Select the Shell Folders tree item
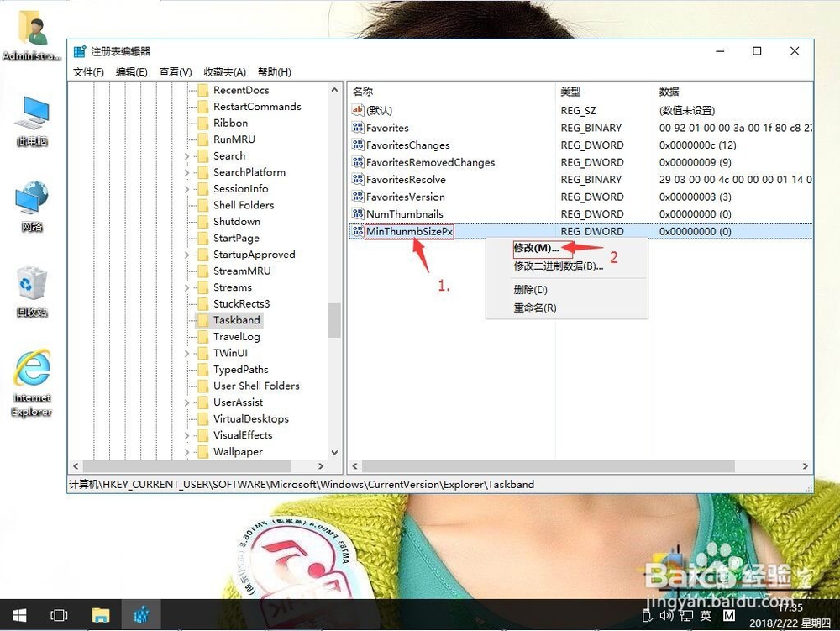840x631 pixels. tap(244, 205)
